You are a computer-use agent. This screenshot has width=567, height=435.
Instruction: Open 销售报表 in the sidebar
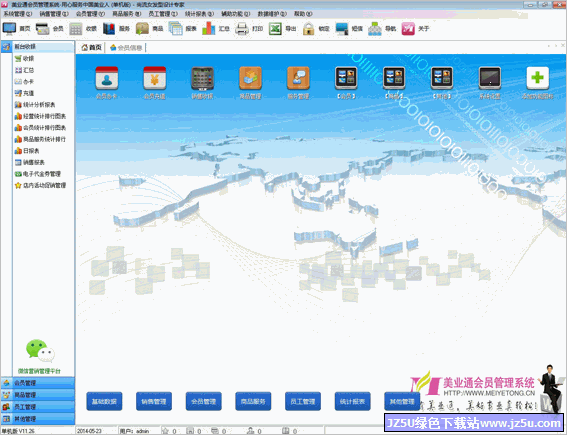click(x=30, y=162)
